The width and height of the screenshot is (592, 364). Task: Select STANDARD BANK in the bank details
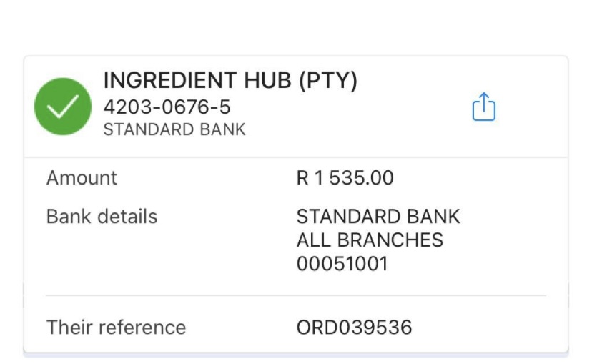point(378,217)
